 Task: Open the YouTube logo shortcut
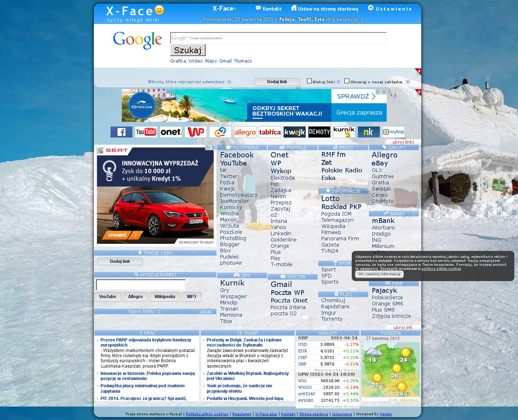146,132
